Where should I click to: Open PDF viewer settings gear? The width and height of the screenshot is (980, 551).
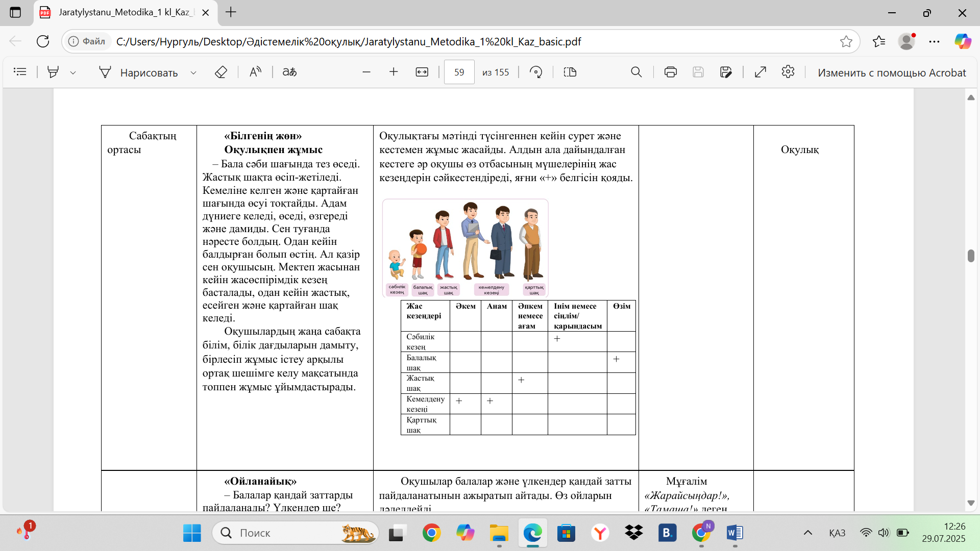pyautogui.click(x=788, y=72)
